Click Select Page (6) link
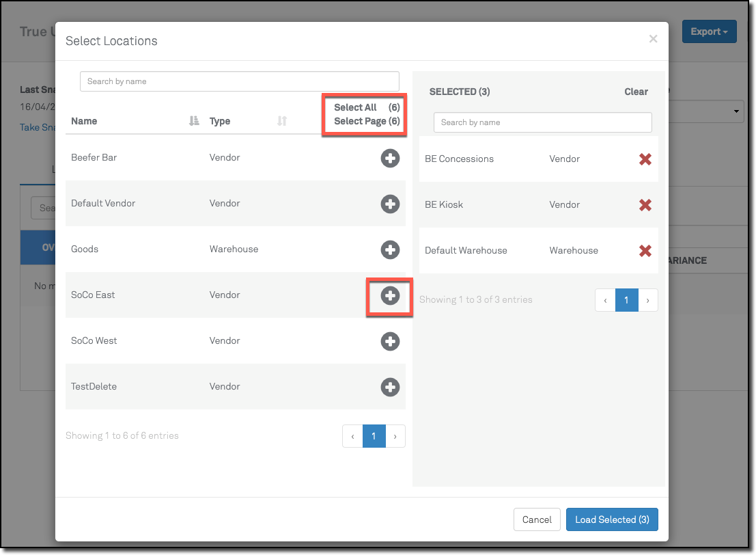The image size is (756, 555). (x=366, y=121)
